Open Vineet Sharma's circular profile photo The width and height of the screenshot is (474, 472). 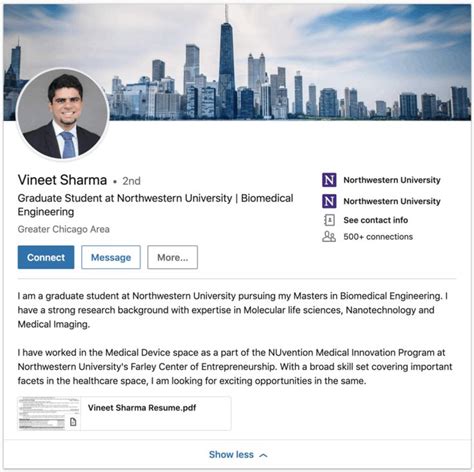[x=63, y=114]
